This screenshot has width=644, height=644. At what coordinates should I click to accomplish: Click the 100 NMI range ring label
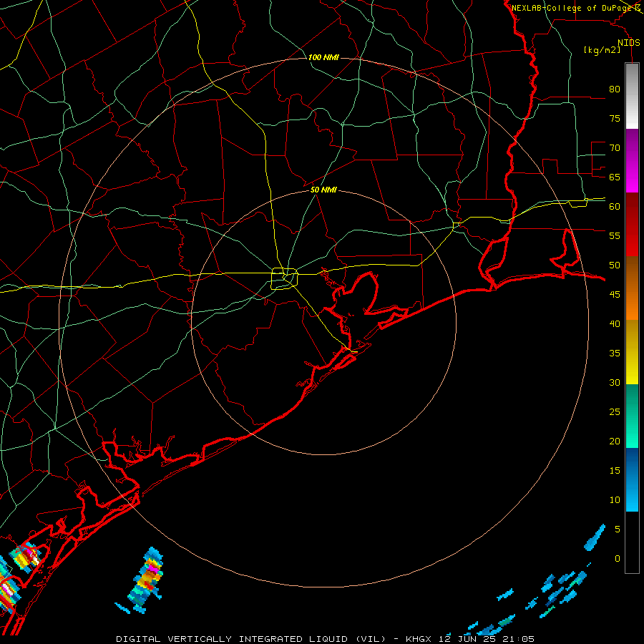coord(323,57)
